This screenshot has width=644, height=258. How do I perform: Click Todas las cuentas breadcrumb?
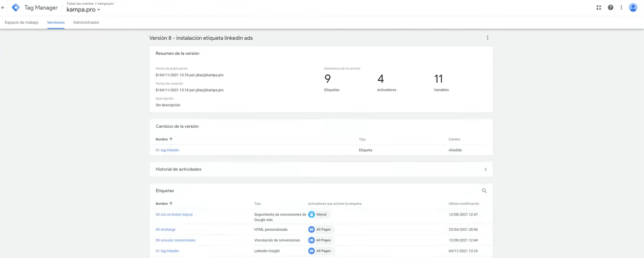(79, 3)
